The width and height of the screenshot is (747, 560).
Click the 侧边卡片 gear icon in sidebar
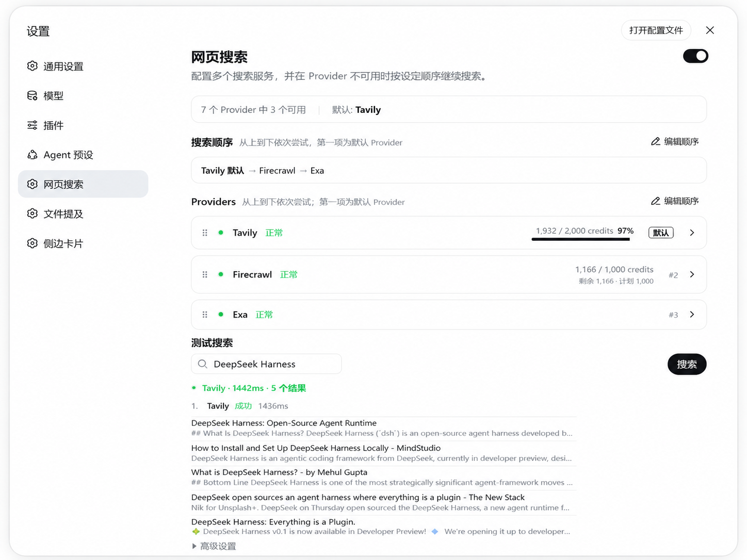[x=33, y=243]
